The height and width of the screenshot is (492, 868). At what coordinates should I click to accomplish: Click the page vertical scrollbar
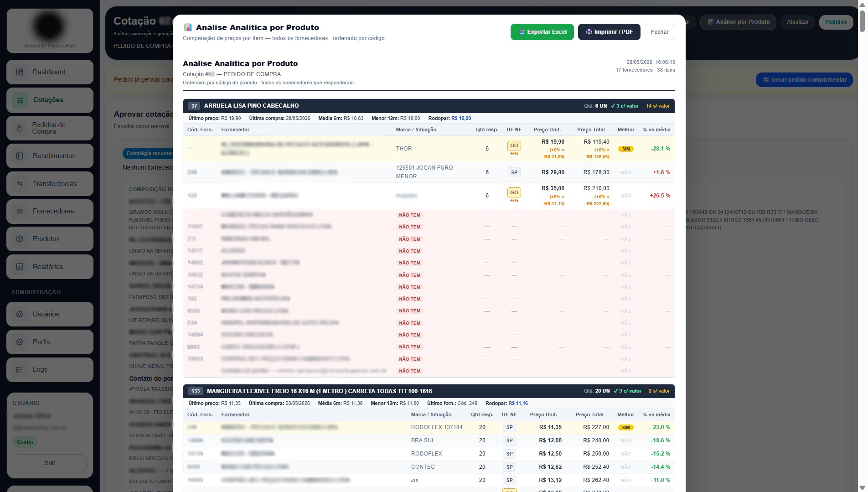pos(863,246)
